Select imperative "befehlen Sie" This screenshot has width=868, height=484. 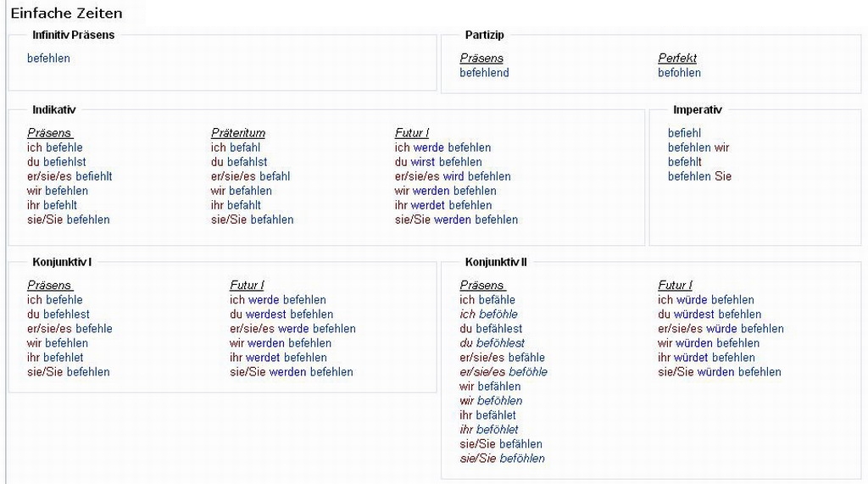(x=699, y=176)
